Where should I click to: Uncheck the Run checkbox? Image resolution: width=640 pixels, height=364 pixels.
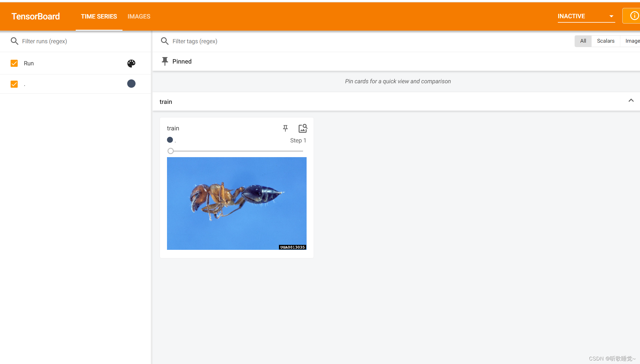14,63
